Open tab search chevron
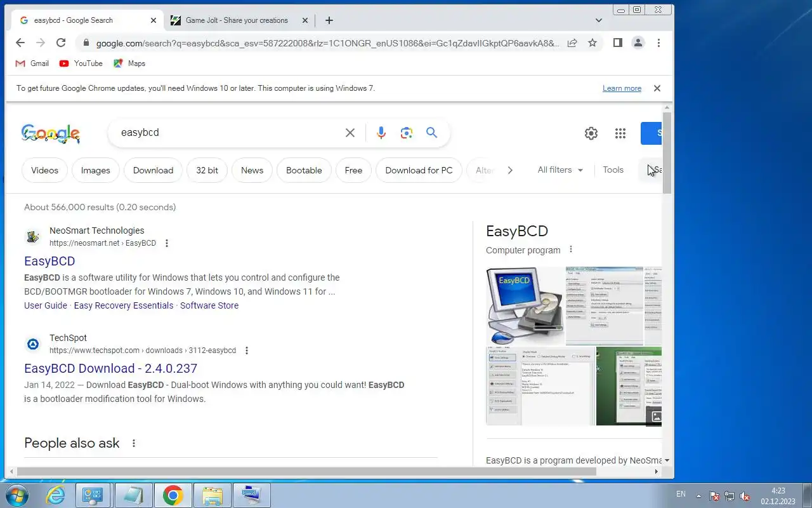This screenshot has height=508, width=812. pos(598,20)
